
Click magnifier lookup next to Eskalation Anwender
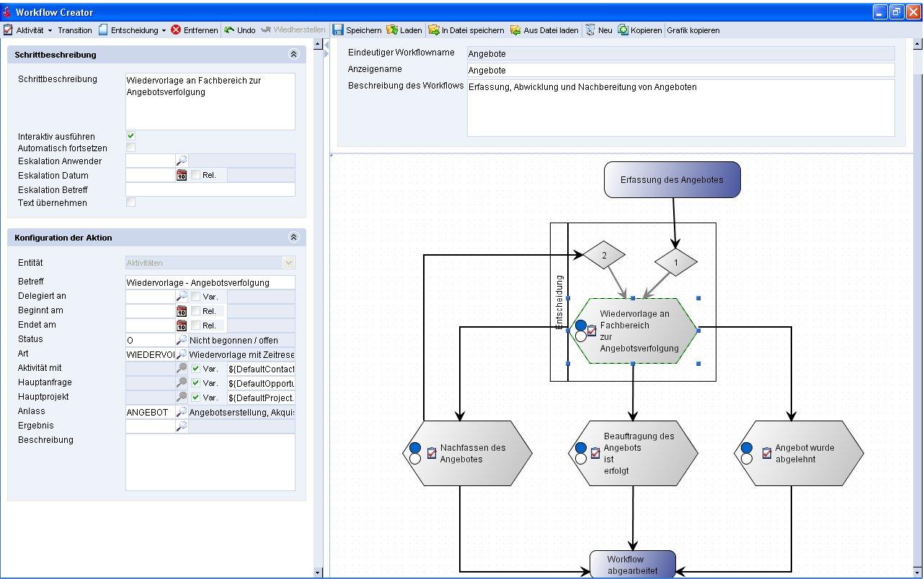click(182, 161)
